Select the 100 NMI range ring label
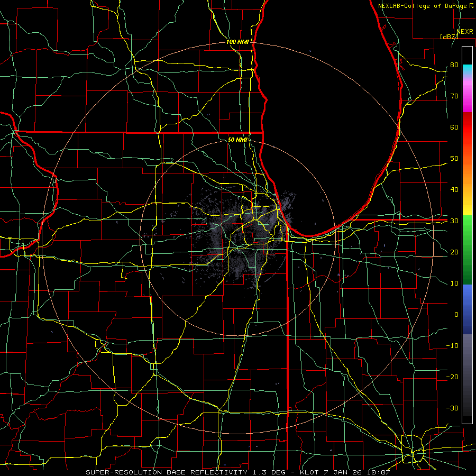 point(237,42)
